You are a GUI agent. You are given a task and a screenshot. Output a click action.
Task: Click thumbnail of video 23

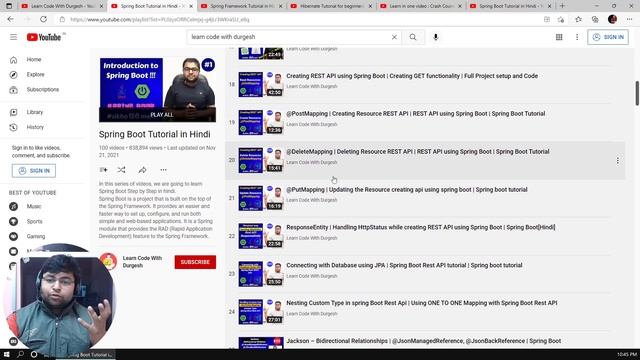tap(261, 274)
